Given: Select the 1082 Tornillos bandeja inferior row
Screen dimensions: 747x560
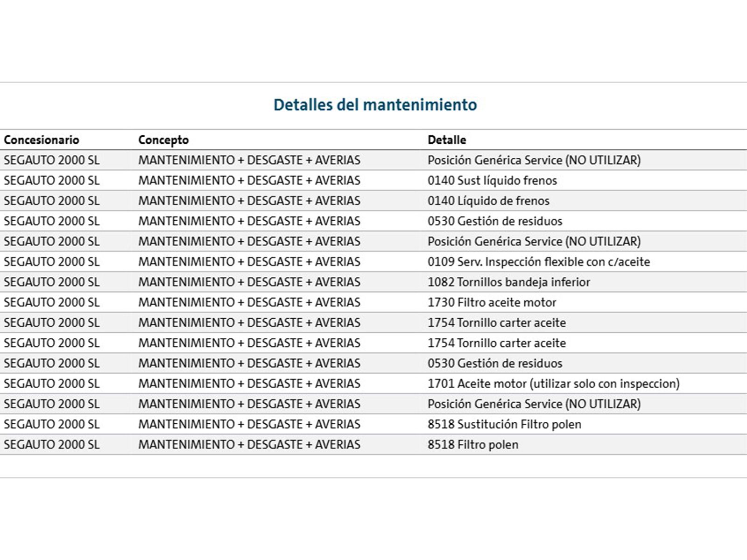Looking at the screenshot, I should click(373, 282).
